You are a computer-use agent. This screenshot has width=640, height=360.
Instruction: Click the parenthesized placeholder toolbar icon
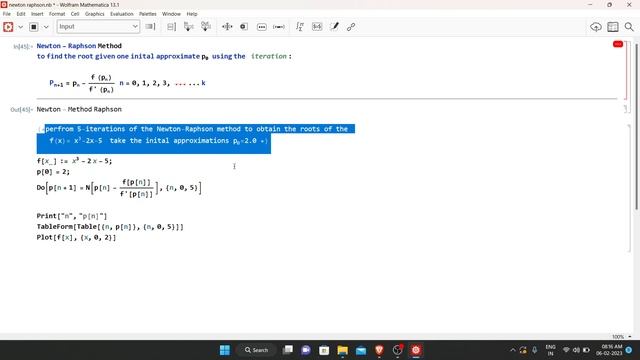(x=279, y=27)
